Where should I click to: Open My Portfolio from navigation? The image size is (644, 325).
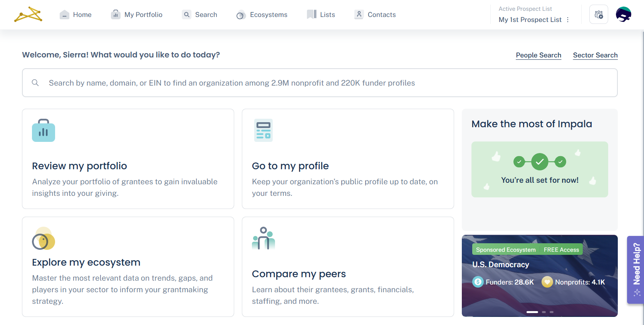tap(137, 15)
